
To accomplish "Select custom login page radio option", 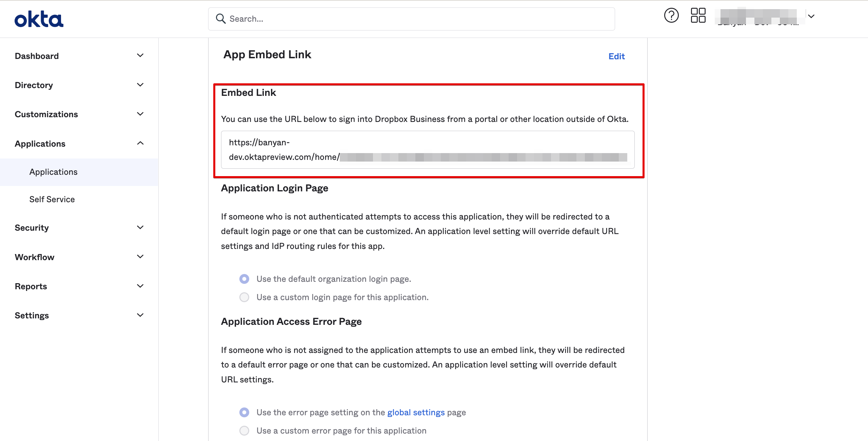I will [244, 297].
